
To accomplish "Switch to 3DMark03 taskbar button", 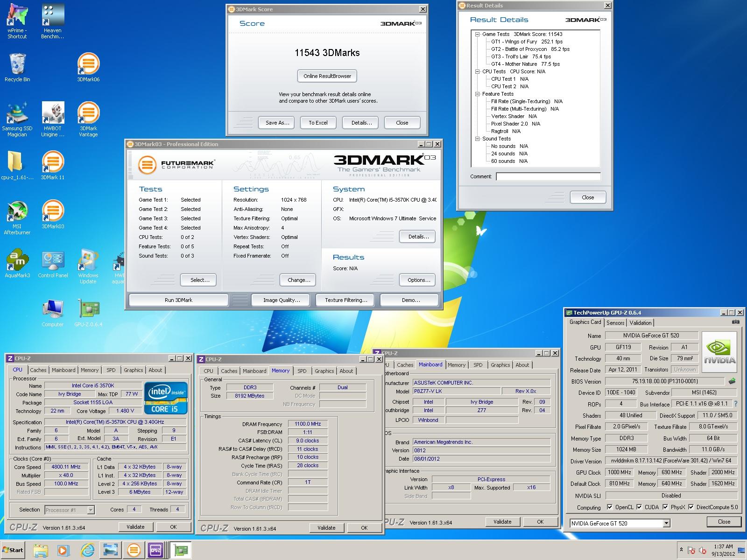I will tap(134, 550).
